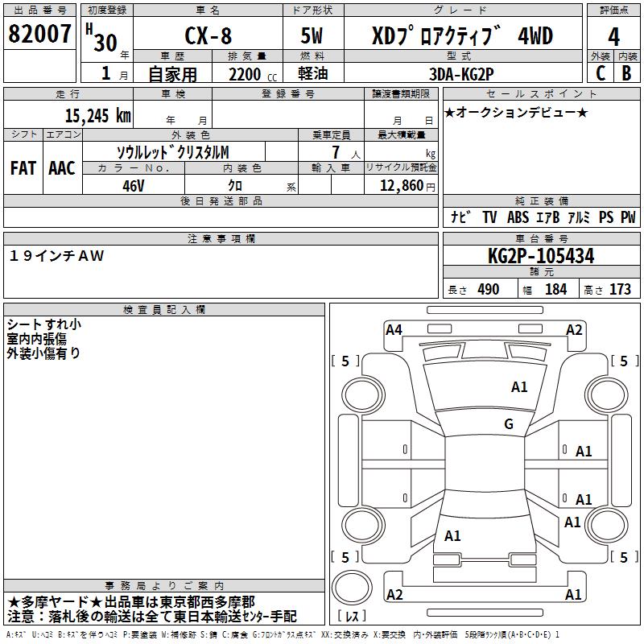
Task: Click the ABS equipment item
Action: (518, 217)
